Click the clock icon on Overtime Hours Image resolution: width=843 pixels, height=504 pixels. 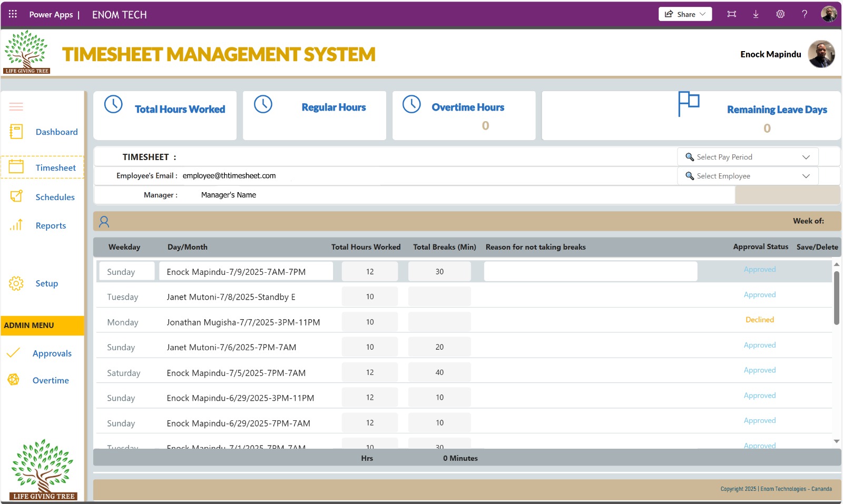click(x=411, y=104)
